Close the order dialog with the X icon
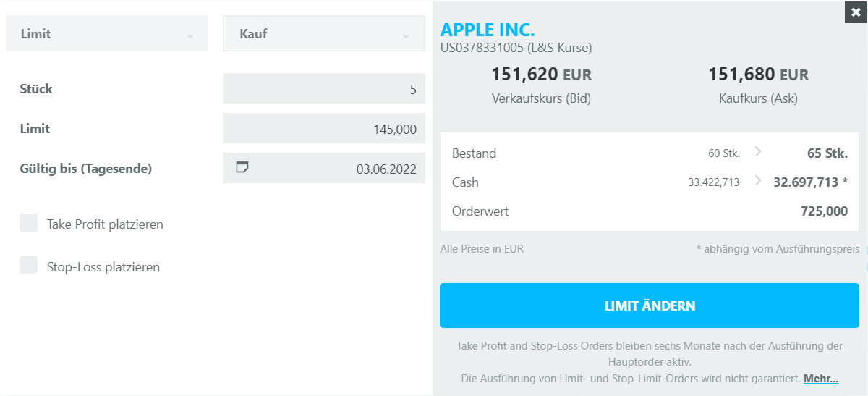Image resolution: width=868 pixels, height=396 pixels. point(856,12)
